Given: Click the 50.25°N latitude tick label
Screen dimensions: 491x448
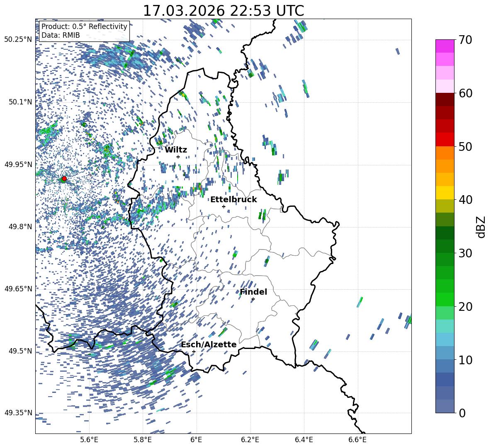Looking at the screenshot, I should click(18, 40).
